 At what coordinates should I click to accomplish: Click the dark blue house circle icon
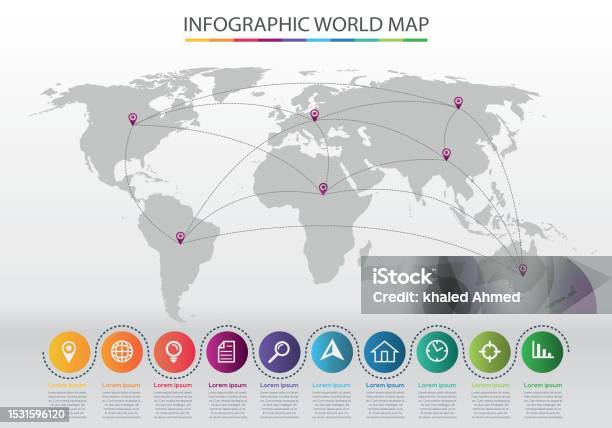(x=384, y=352)
